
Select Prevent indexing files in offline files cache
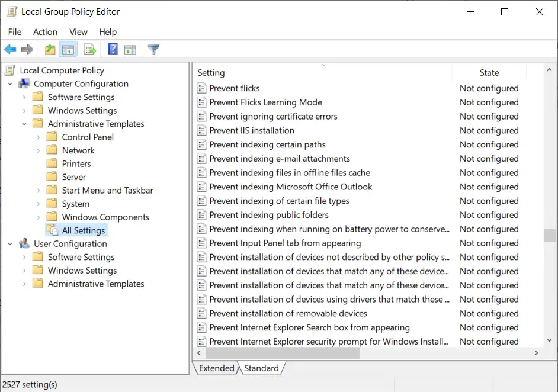[x=290, y=172]
